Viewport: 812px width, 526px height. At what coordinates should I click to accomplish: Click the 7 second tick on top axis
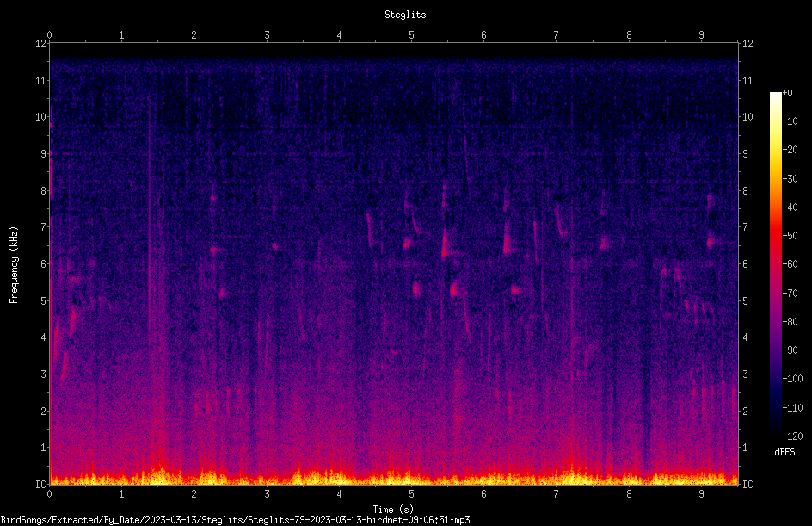pos(556,35)
